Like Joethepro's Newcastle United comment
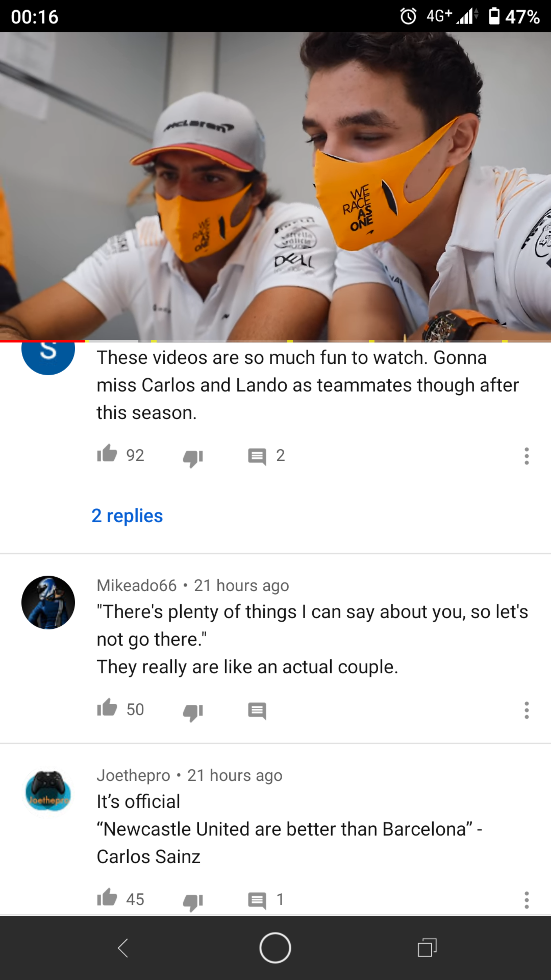 [x=107, y=898]
